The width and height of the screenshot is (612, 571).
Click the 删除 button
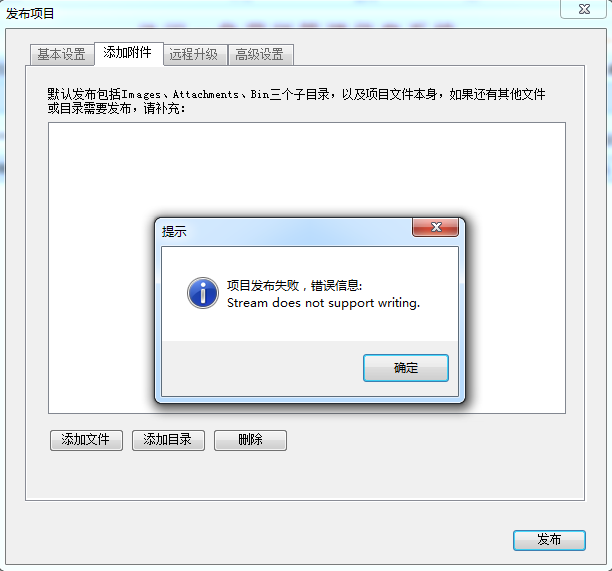tap(250, 440)
